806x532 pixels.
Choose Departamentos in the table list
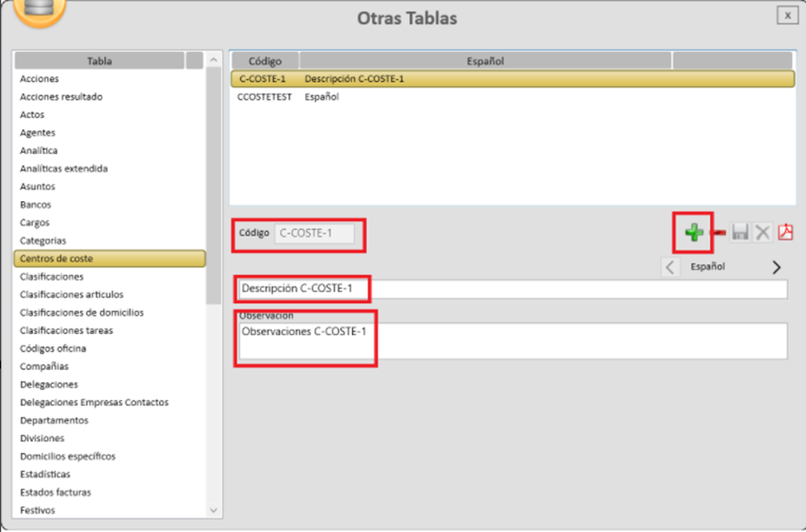55,420
